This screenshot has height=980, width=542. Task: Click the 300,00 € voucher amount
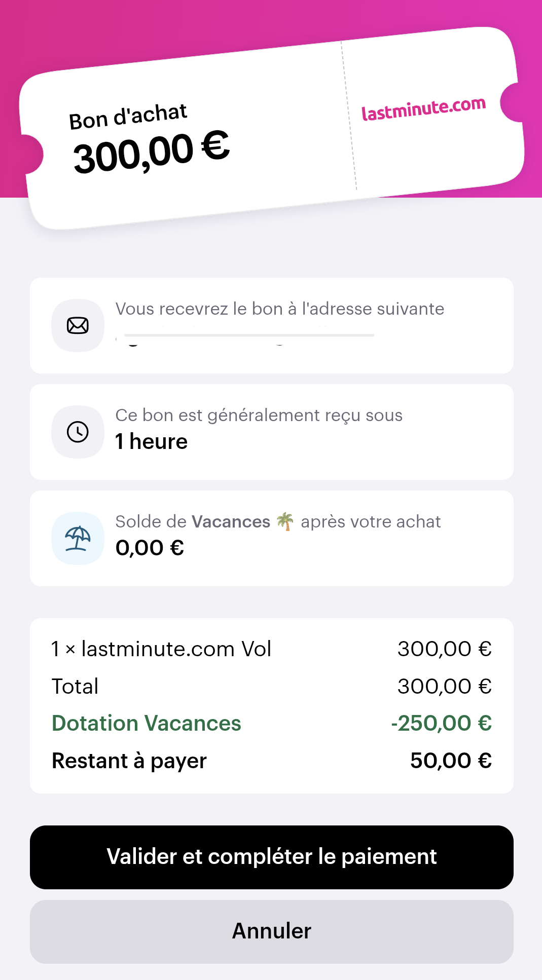point(151,152)
